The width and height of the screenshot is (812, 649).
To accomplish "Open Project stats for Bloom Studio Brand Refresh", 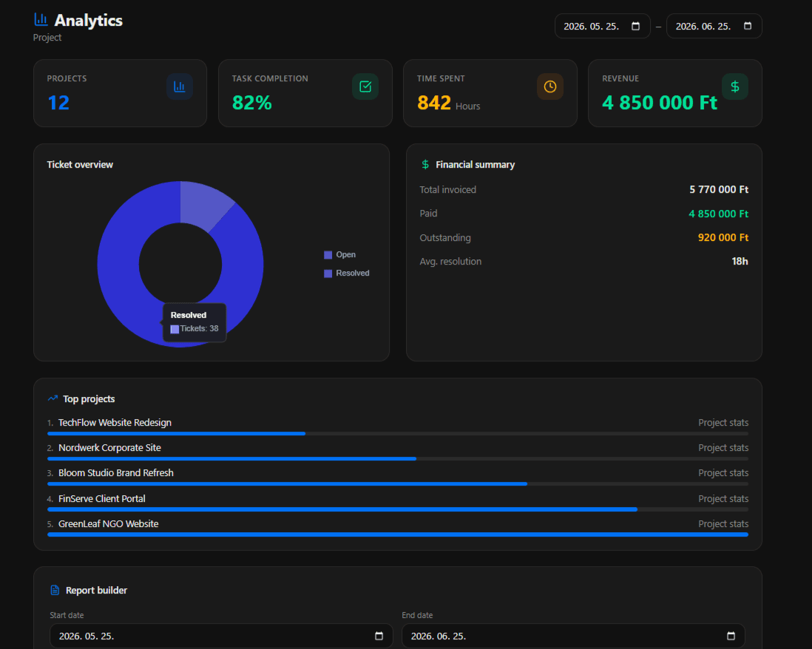I will point(723,472).
